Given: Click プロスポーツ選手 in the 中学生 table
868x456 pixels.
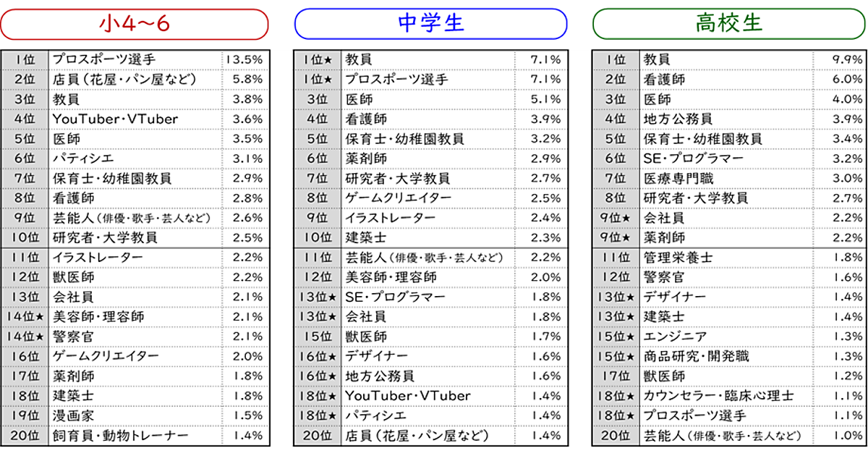Looking at the screenshot, I should click(x=396, y=79).
